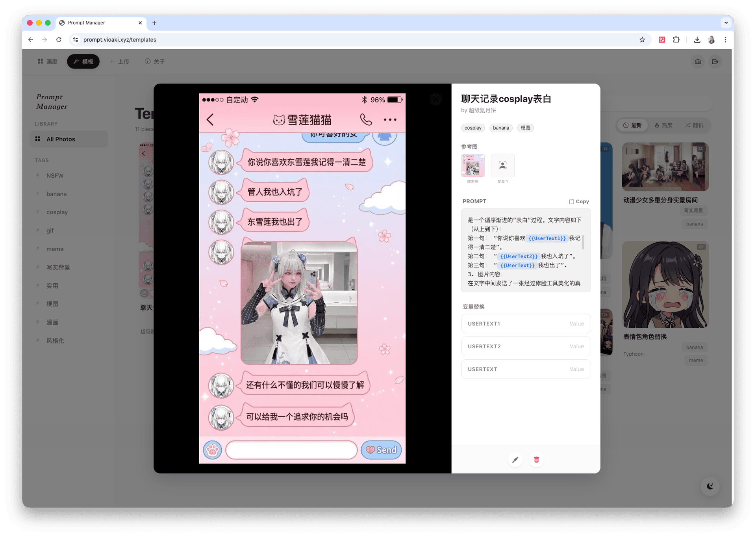
Task: Click the red translate extension icon
Action: 662,40
